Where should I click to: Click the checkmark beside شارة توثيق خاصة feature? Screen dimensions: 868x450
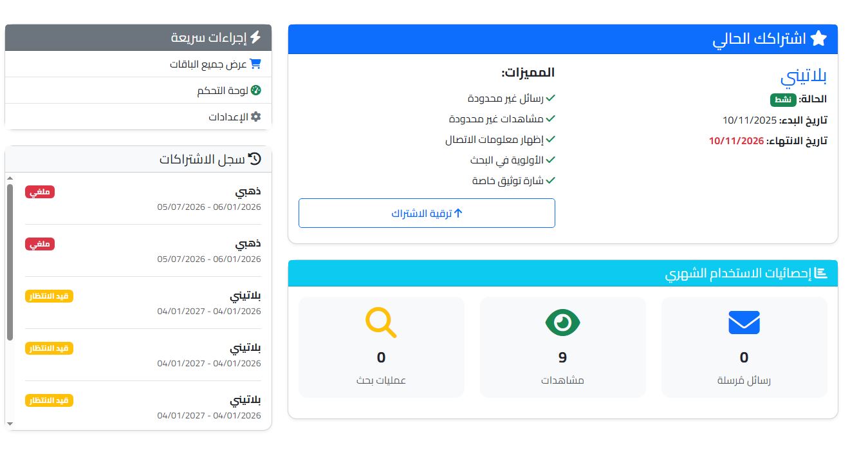pyautogui.click(x=551, y=180)
